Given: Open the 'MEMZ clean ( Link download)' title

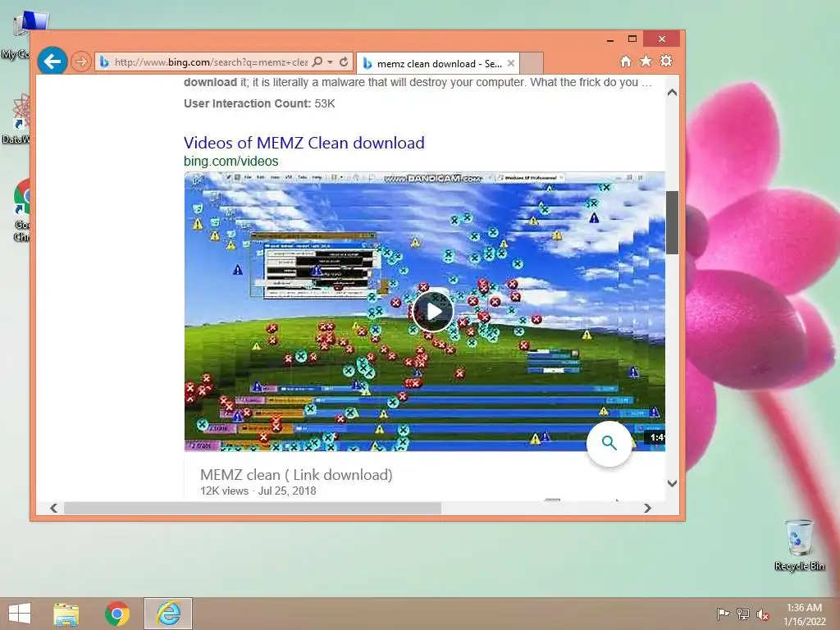Looking at the screenshot, I should click(x=296, y=475).
